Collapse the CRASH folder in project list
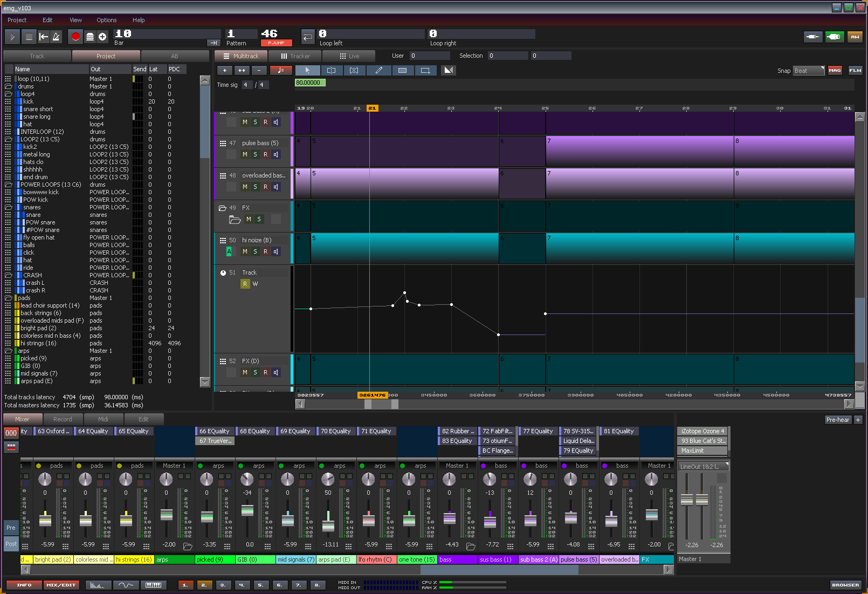This screenshot has width=868, height=594. [x=8, y=275]
